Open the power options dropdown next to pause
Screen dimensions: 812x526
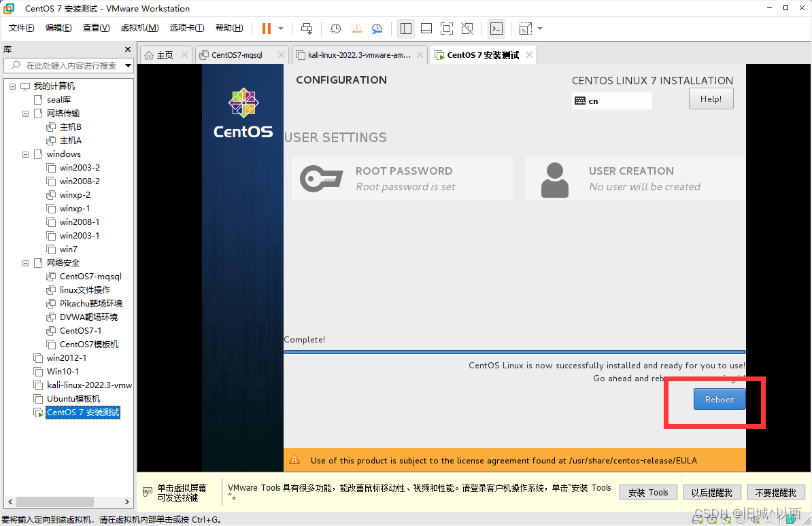coord(281,29)
